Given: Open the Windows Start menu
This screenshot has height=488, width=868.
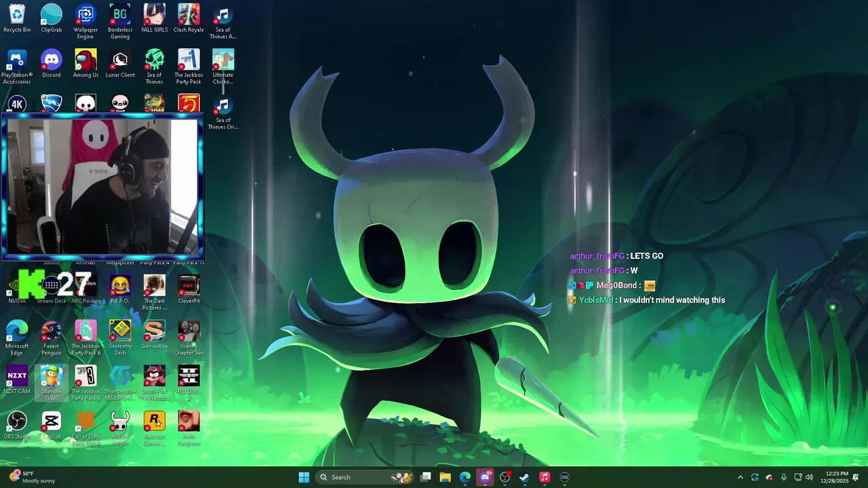Looking at the screenshot, I should pyautogui.click(x=304, y=477).
